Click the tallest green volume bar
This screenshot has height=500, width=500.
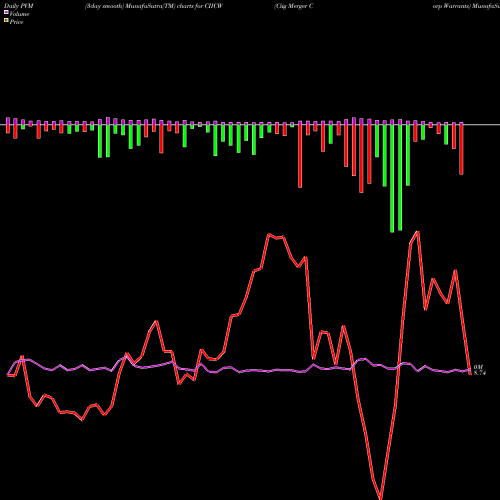pyautogui.click(x=392, y=178)
